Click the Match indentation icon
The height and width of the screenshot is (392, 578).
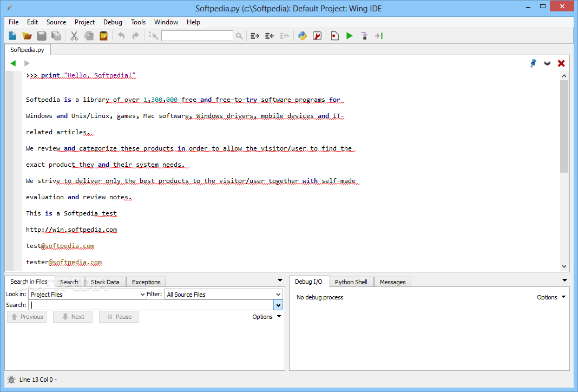284,36
